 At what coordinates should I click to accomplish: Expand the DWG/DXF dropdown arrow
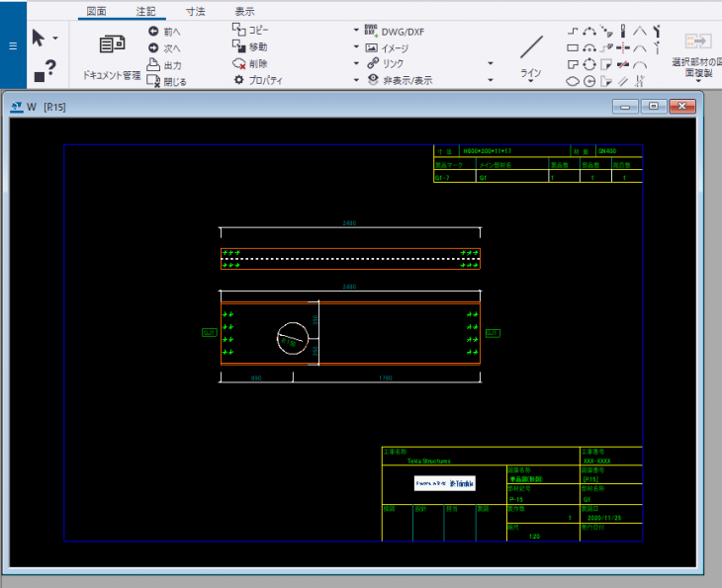point(356,31)
